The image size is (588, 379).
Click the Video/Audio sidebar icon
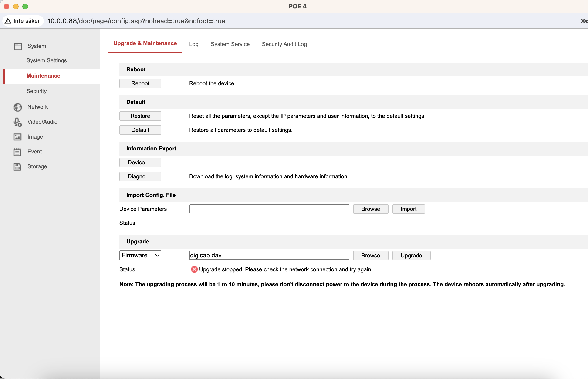[17, 122]
